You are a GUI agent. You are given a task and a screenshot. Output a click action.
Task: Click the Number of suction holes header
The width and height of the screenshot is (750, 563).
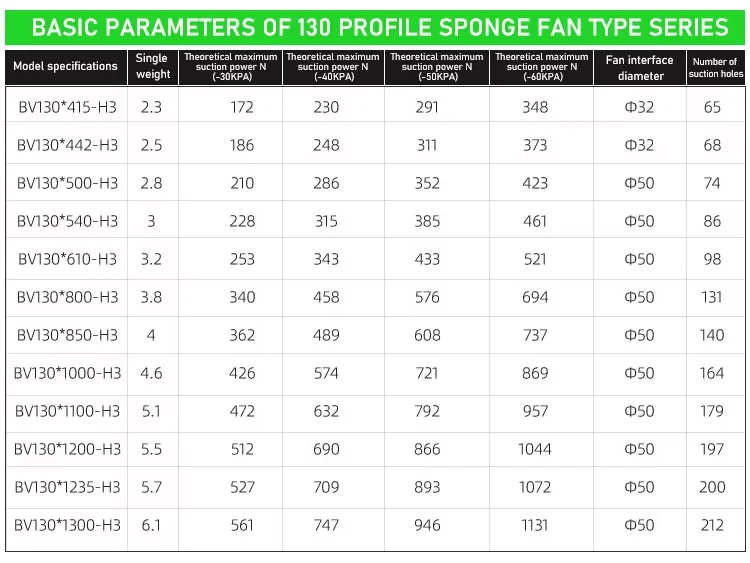click(x=715, y=67)
